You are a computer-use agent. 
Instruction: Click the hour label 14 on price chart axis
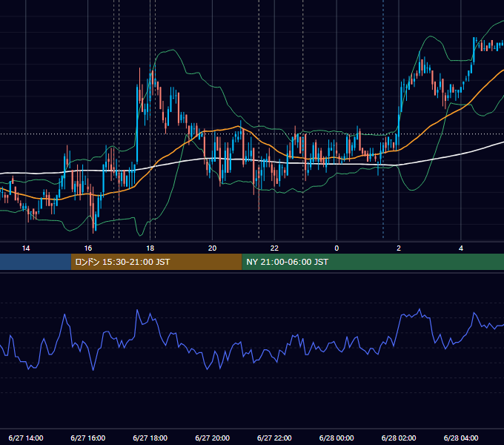coord(26,248)
